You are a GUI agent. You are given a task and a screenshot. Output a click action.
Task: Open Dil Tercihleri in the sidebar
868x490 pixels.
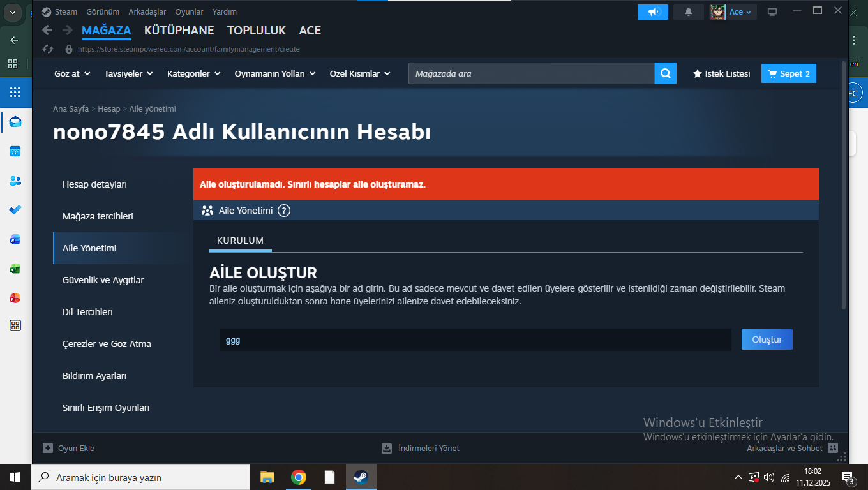pos(117,312)
